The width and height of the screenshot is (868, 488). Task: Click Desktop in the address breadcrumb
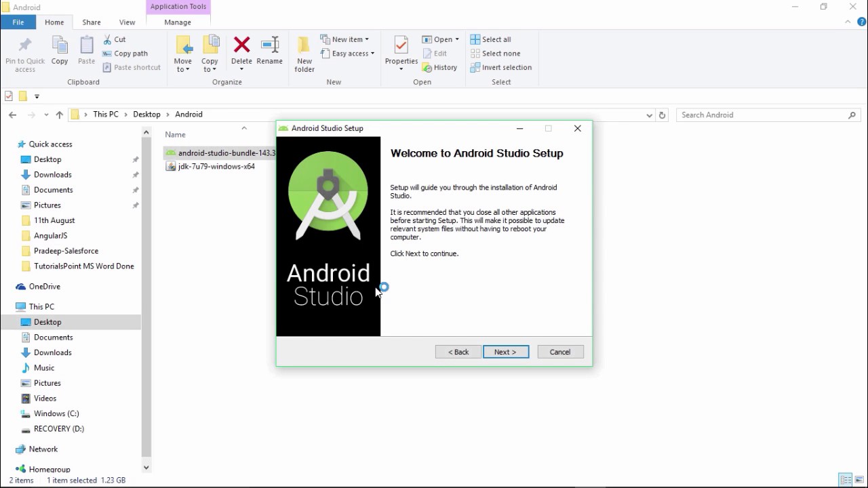pyautogui.click(x=147, y=115)
